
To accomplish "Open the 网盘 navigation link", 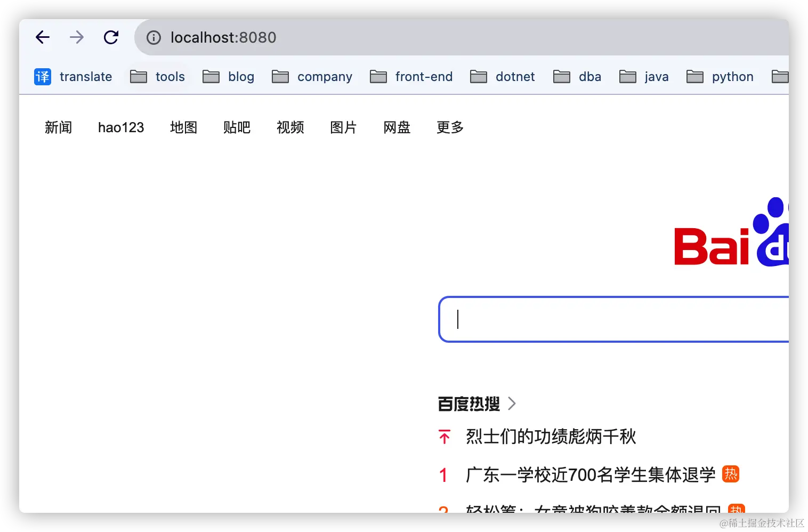I will point(397,127).
